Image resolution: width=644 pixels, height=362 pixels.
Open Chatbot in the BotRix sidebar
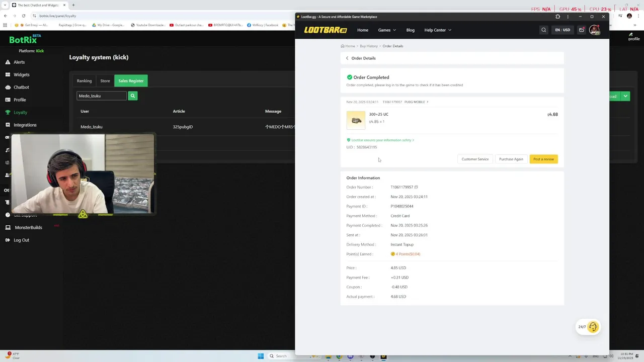(x=17, y=87)
